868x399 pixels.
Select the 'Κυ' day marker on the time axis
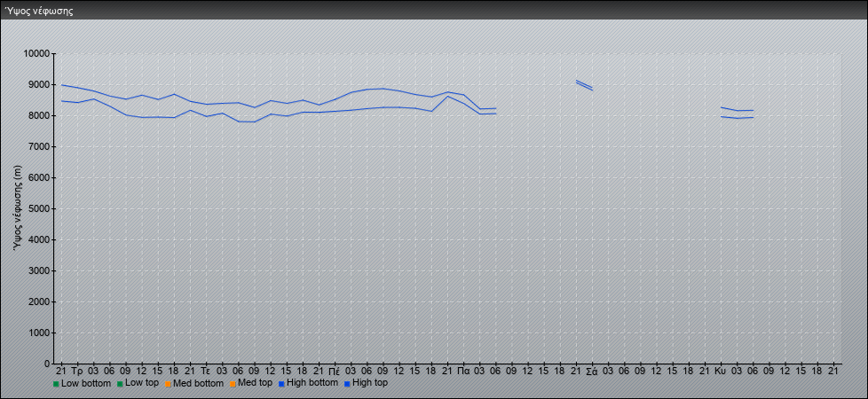tap(720, 371)
